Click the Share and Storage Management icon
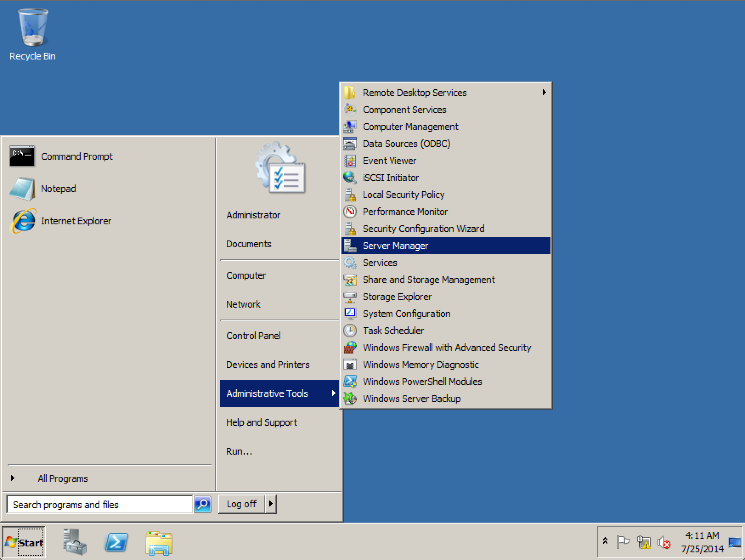The height and width of the screenshot is (560, 745). pyautogui.click(x=350, y=280)
